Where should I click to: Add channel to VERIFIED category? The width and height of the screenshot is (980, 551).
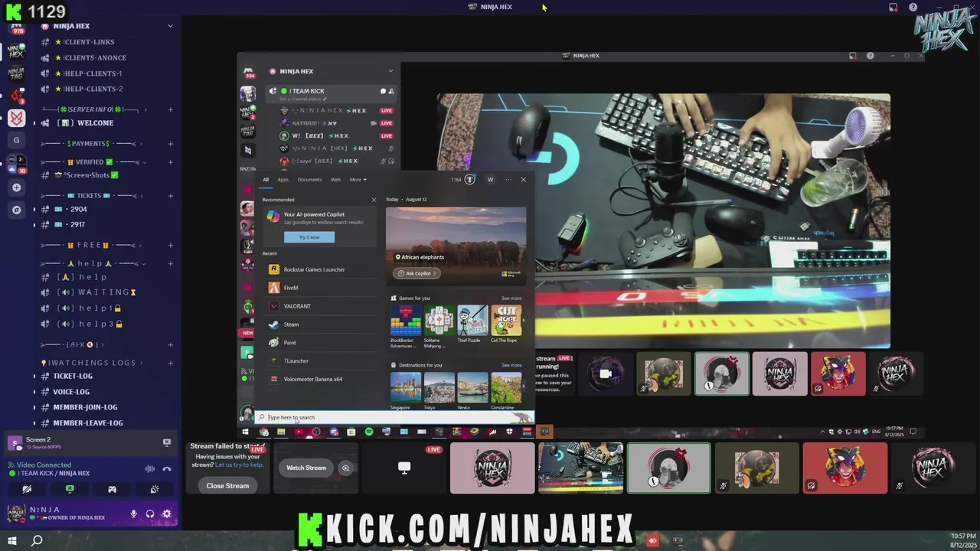170,162
